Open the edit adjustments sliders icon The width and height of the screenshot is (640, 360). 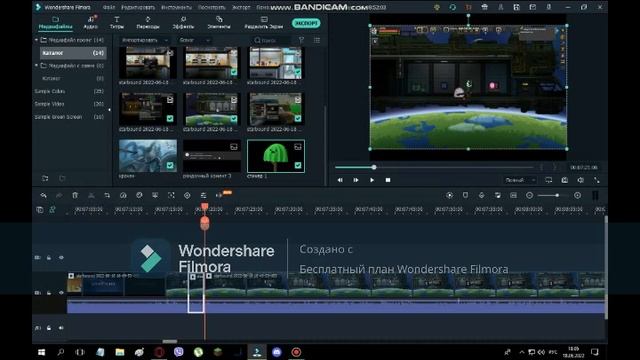pos(203,196)
